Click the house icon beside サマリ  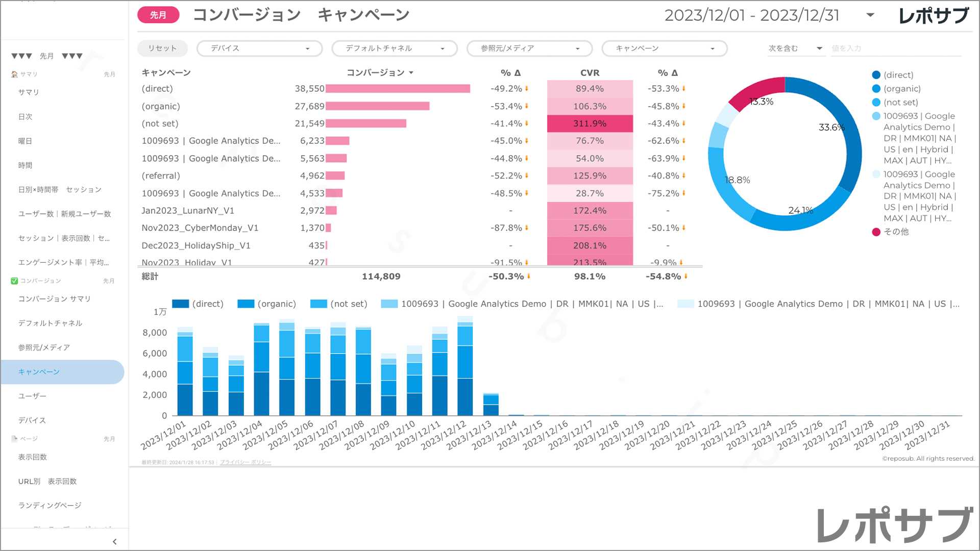pyautogui.click(x=14, y=74)
